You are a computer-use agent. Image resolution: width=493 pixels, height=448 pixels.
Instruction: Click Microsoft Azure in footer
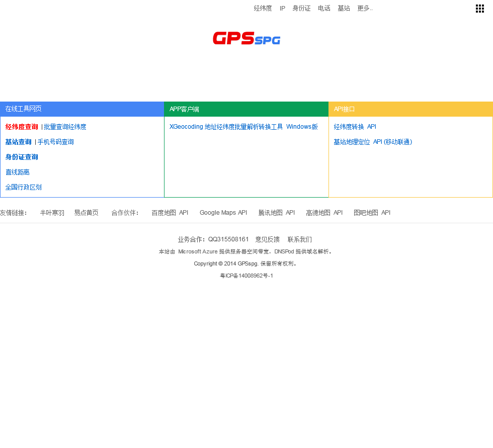click(198, 251)
